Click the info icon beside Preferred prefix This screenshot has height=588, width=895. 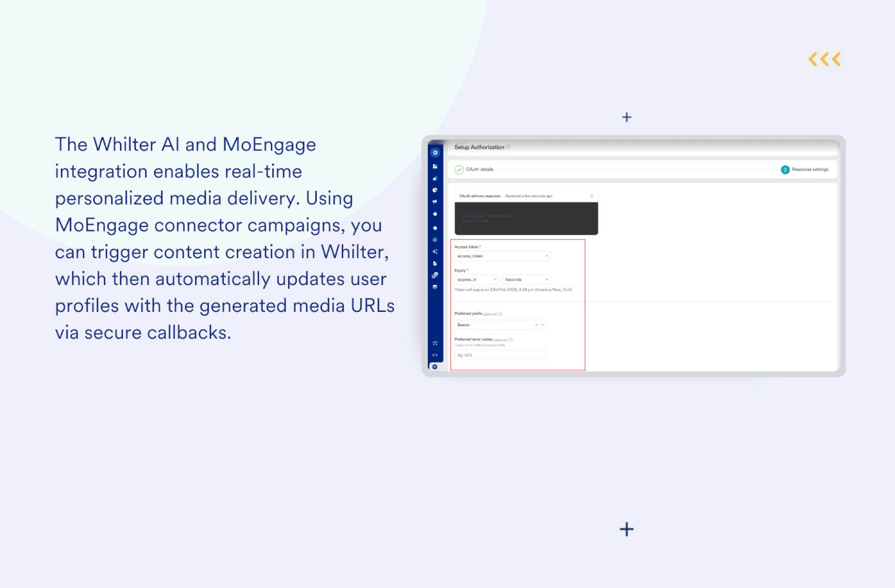[x=500, y=314]
